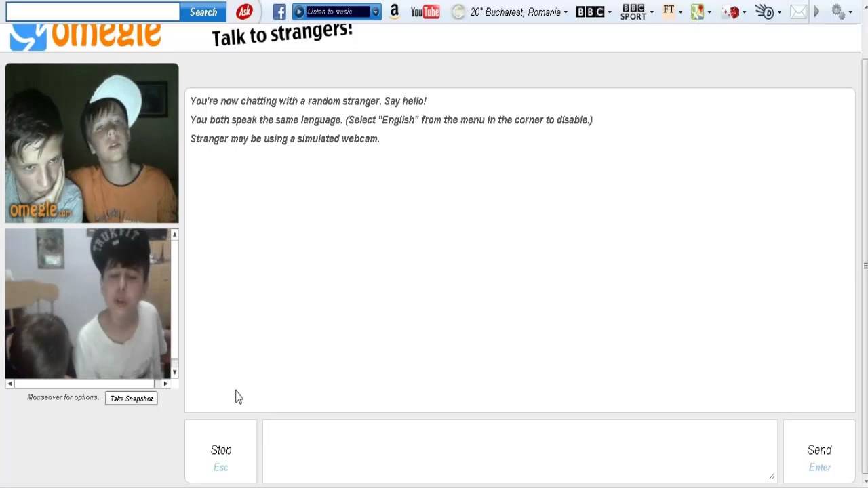Click the stranger's webcam video
This screenshot has height=488, width=868.
92,143
